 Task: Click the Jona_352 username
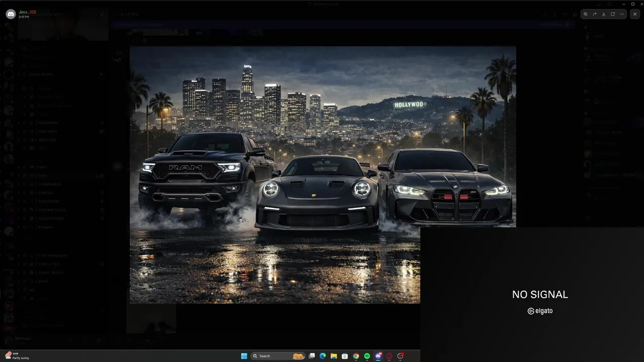coord(27,12)
